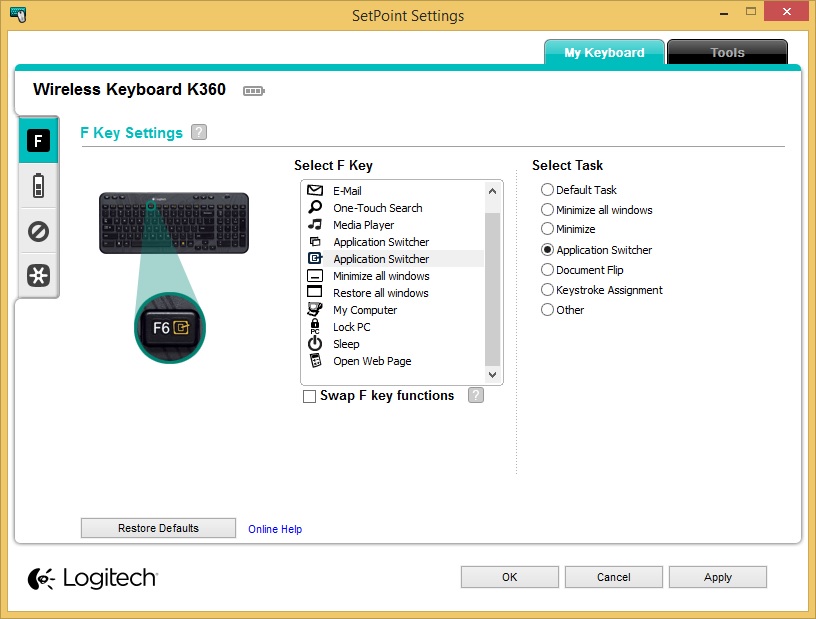Click the Restore Defaults button
The image size is (816, 619).
(158, 528)
